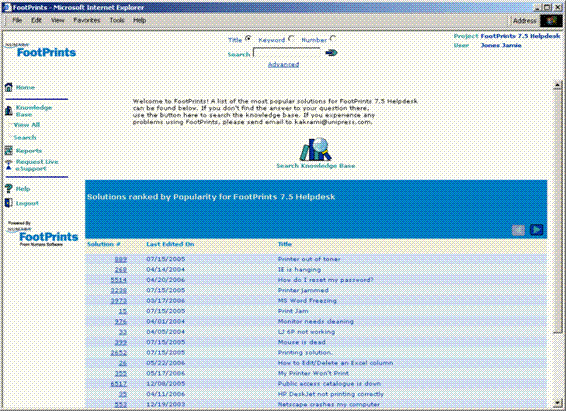Click the Advanced search link

[283, 65]
